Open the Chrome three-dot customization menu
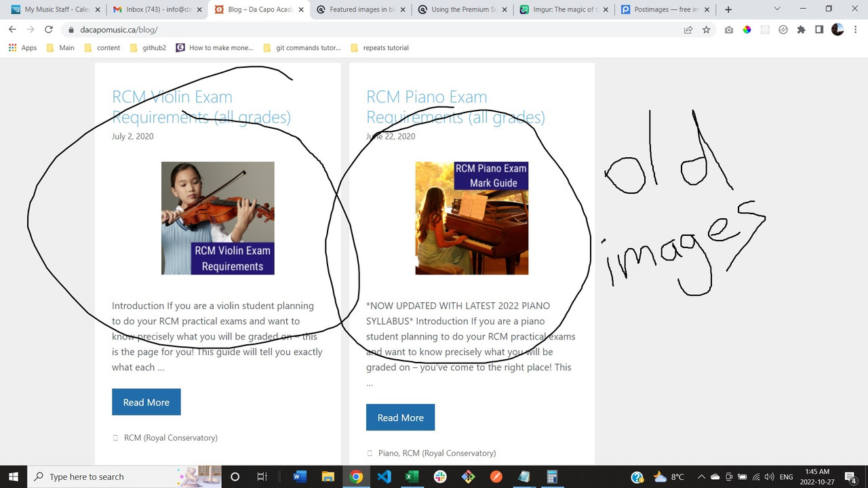Image resolution: width=868 pixels, height=488 pixels. tap(856, 30)
